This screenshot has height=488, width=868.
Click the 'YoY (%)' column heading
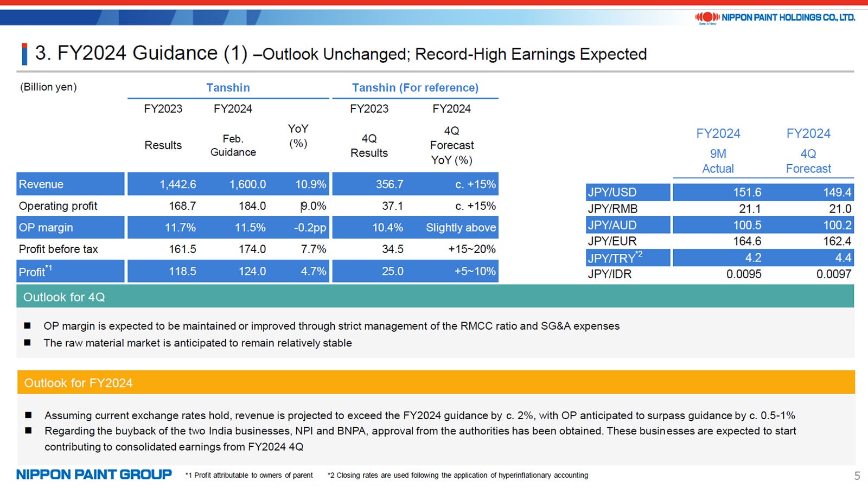pos(298,136)
